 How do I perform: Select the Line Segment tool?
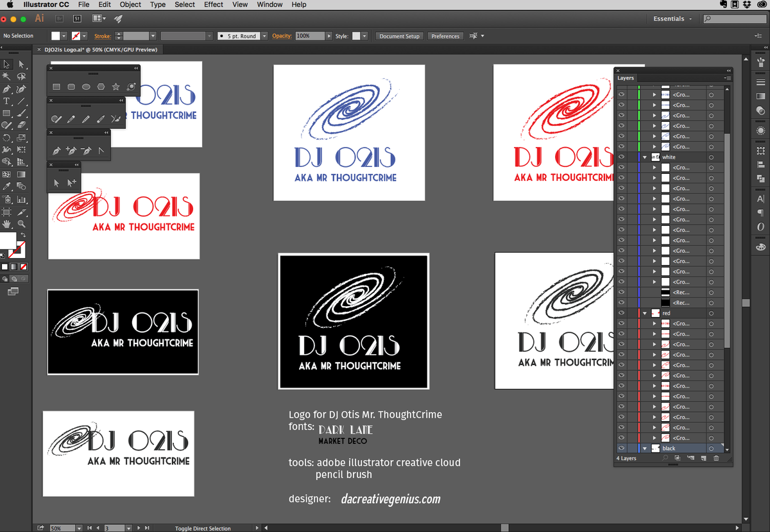click(21, 101)
